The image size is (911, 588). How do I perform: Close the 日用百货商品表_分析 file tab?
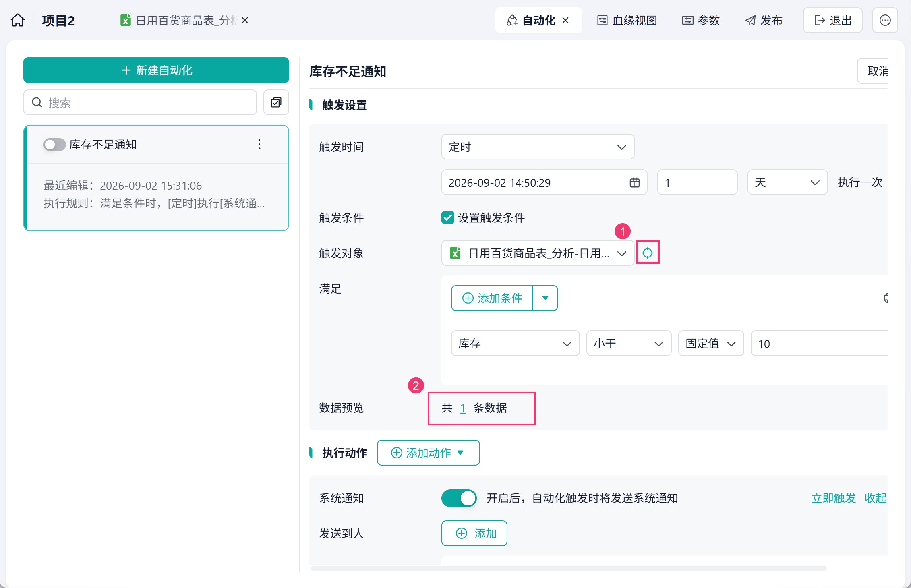tap(245, 20)
